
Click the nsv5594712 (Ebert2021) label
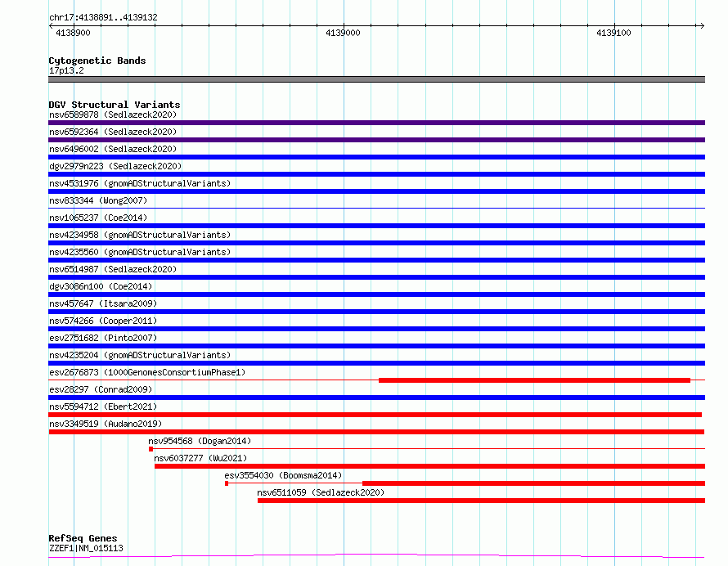(103, 407)
